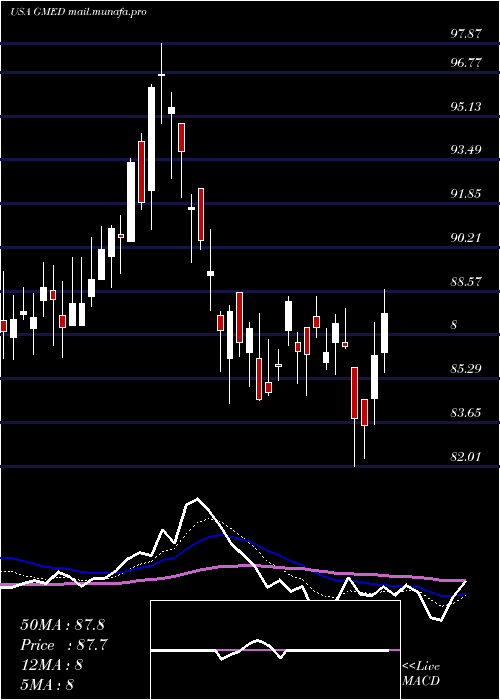Viewport: 500px width, 700px height.
Task: Click the 83.65 price level label
Action: tap(466, 413)
